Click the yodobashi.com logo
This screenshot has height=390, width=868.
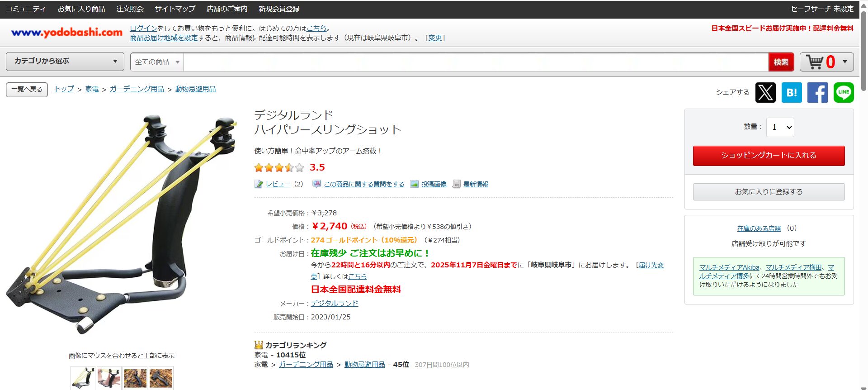click(67, 33)
